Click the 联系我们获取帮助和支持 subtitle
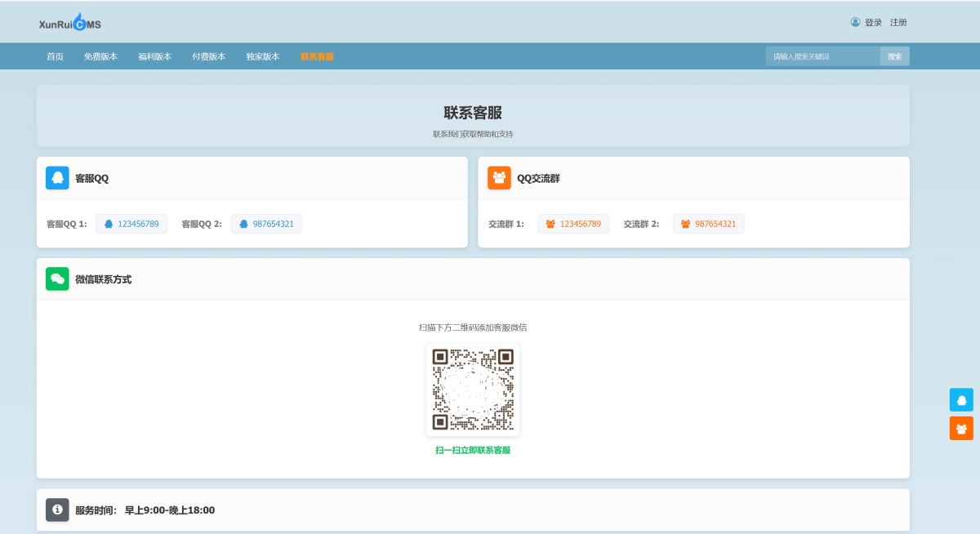Image resolution: width=980 pixels, height=534 pixels. tap(473, 134)
